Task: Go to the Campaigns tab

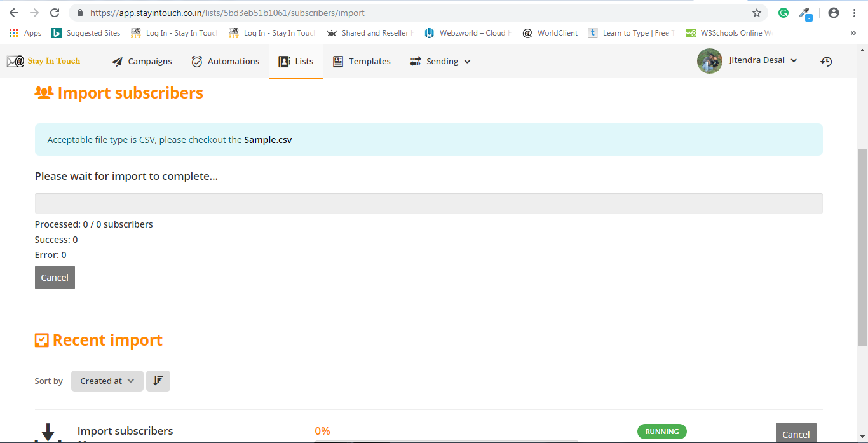Action: tap(142, 61)
